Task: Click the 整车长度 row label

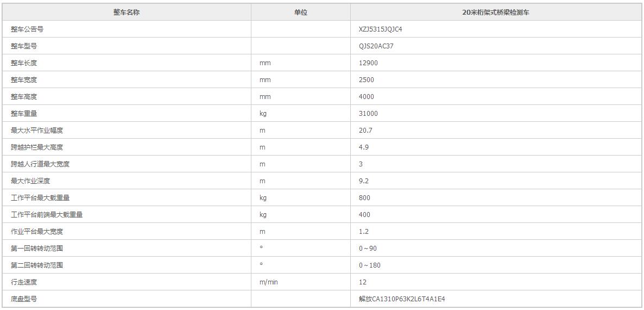Action: 24,63
